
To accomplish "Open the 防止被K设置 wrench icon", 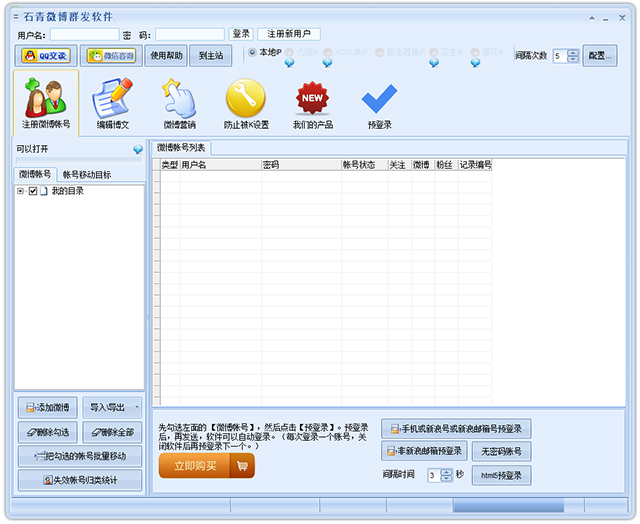I will (246, 103).
